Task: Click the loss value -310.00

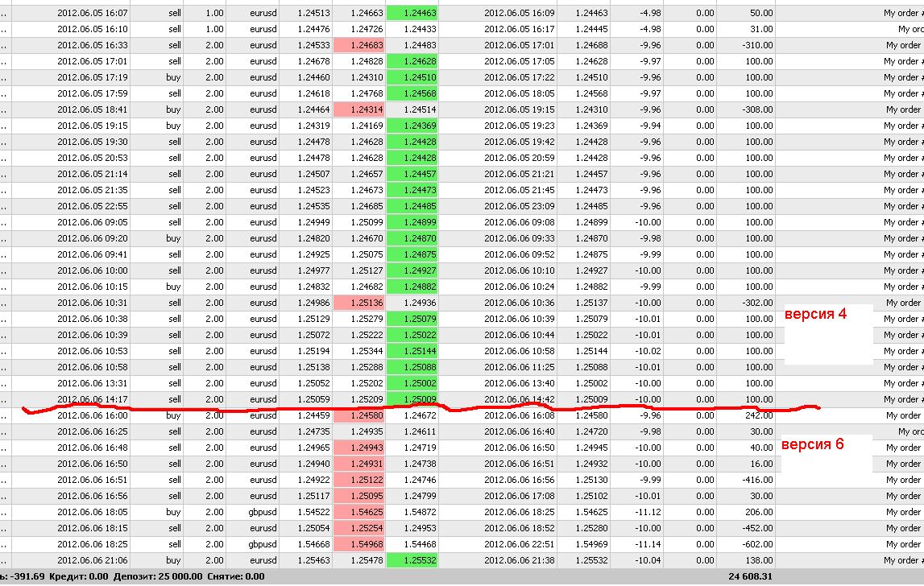Action: pyautogui.click(x=758, y=45)
